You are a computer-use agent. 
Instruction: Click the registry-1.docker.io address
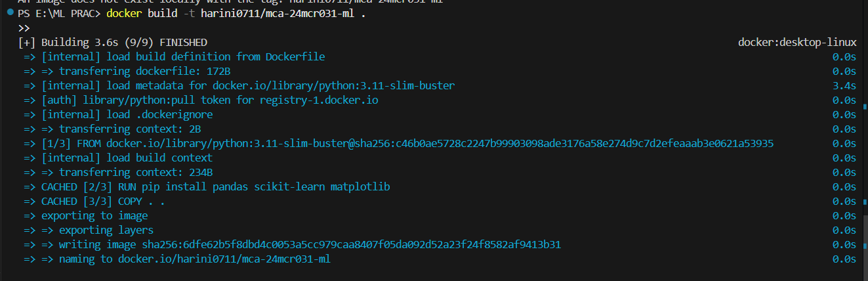[x=319, y=100]
